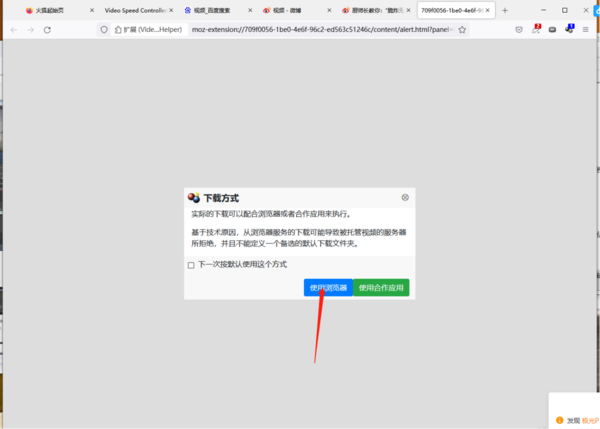Click the DownloadHelper logo in dialog
Screen dimensions: 600x429
(x=194, y=197)
